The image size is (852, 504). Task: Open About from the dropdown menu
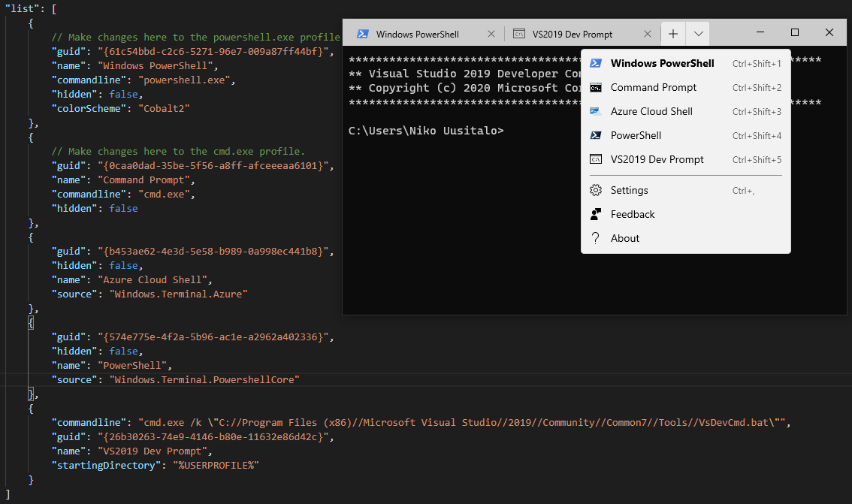[x=686, y=238]
